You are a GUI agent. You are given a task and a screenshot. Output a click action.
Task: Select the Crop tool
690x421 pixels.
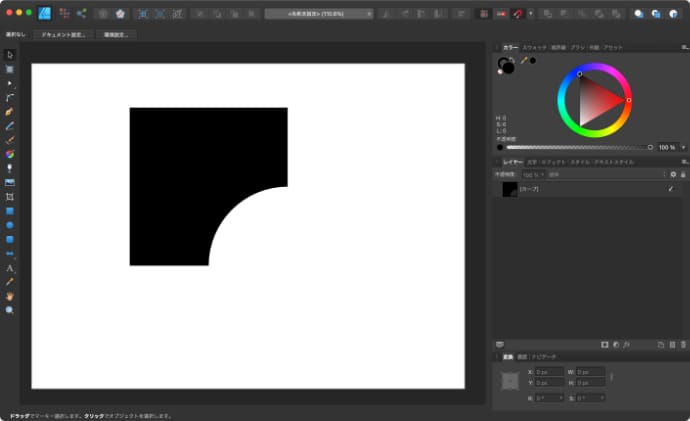pos(10,198)
